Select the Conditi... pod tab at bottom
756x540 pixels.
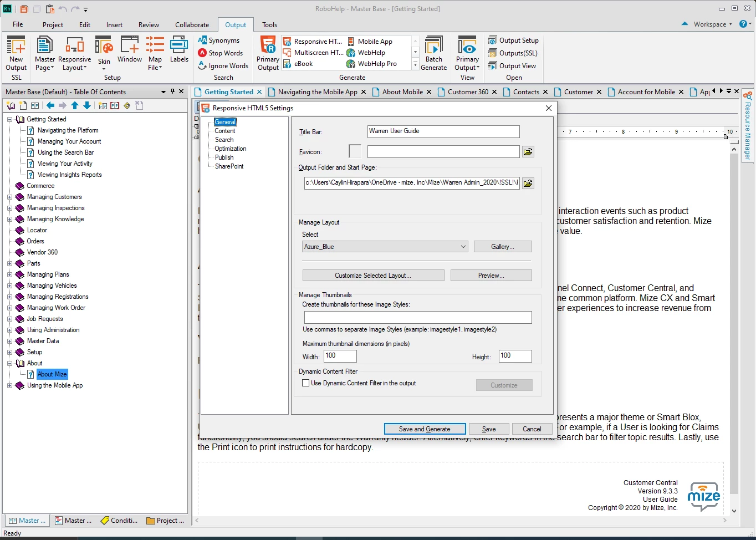click(119, 521)
